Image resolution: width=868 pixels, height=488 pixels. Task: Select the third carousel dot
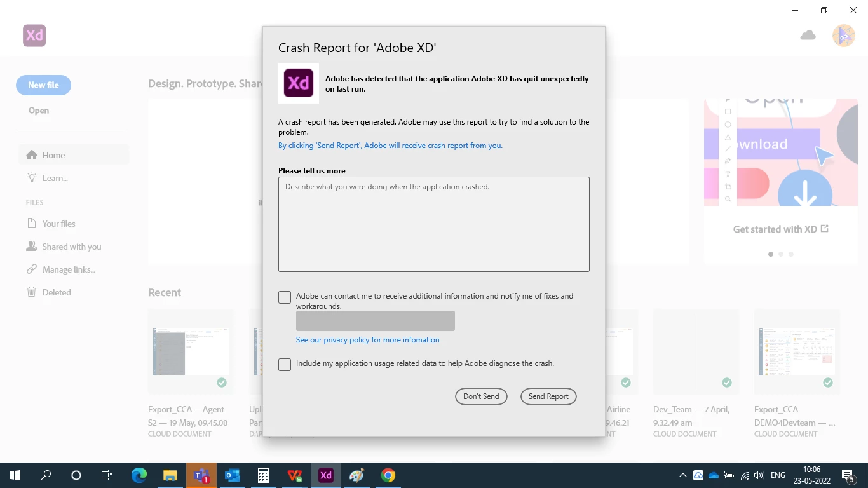point(791,254)
